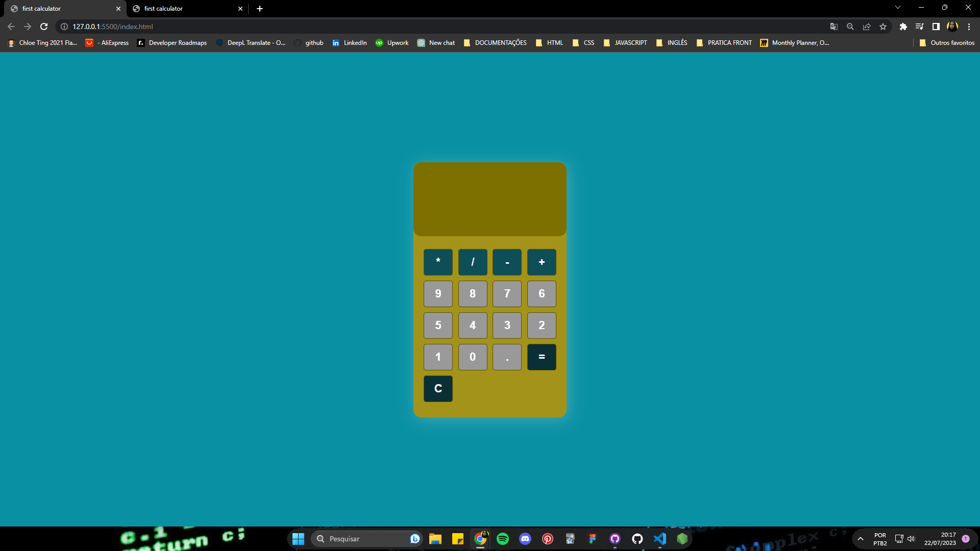Open Pinterest from the taskbar
The image size is (980, 551).
point(548,538)
